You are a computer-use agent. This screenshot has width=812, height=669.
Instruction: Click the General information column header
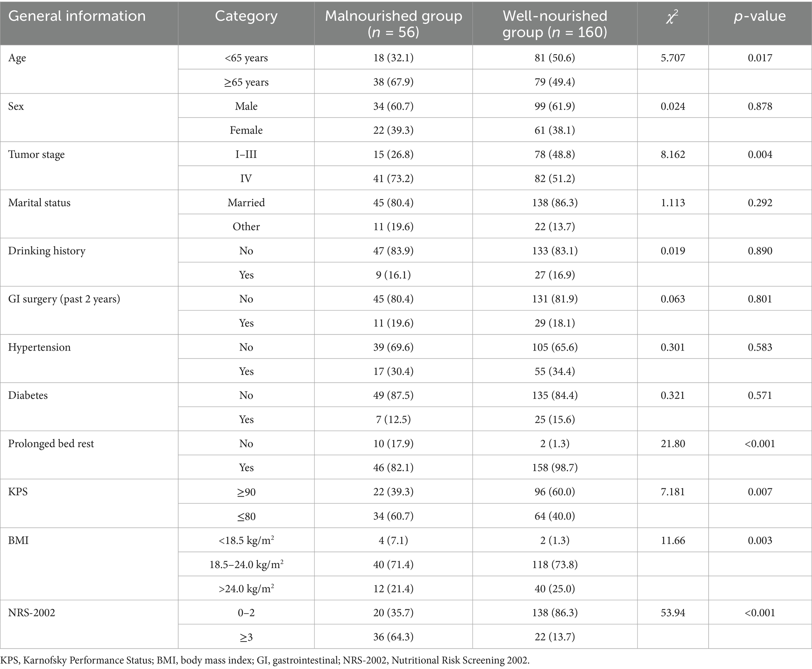coord(77,16)
